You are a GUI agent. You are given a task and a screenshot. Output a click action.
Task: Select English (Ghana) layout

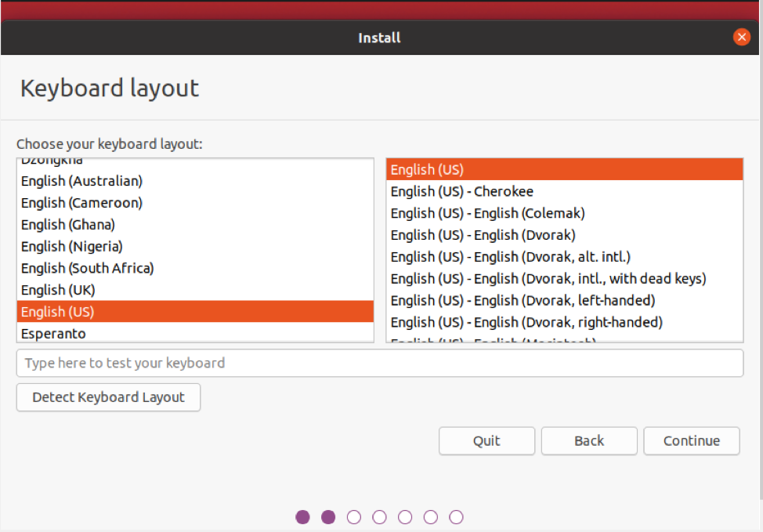(68, 225)
